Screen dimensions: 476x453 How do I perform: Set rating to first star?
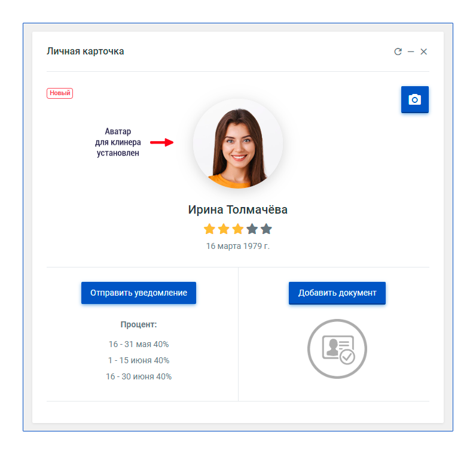point(209,229)
